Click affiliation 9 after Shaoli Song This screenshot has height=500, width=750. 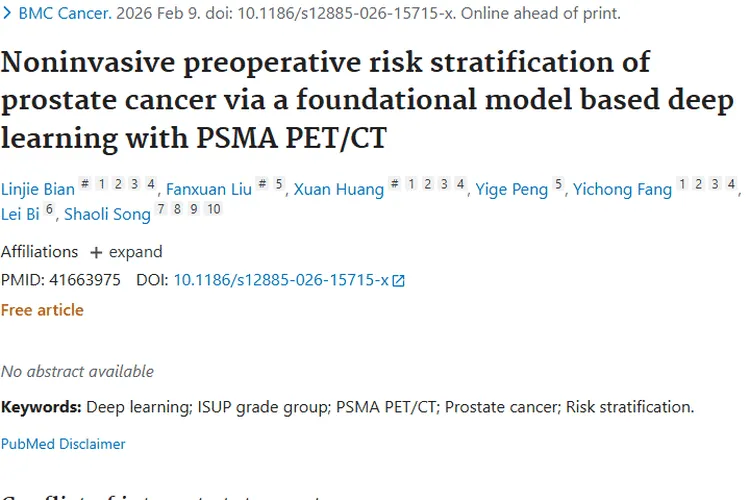(193, 209)
